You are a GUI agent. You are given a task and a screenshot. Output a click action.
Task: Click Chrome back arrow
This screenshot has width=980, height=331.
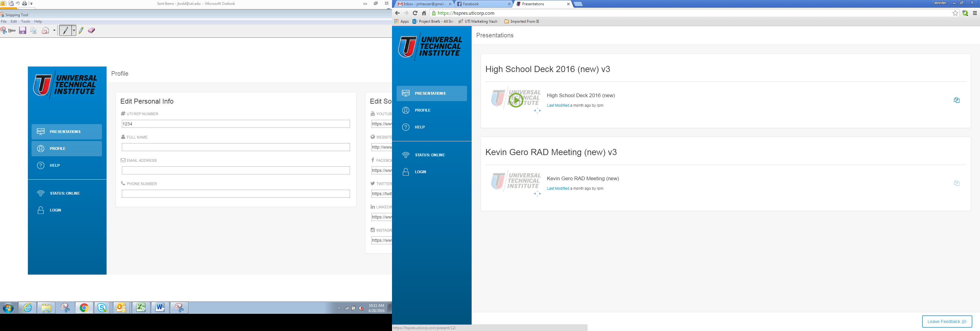(397, 13)
